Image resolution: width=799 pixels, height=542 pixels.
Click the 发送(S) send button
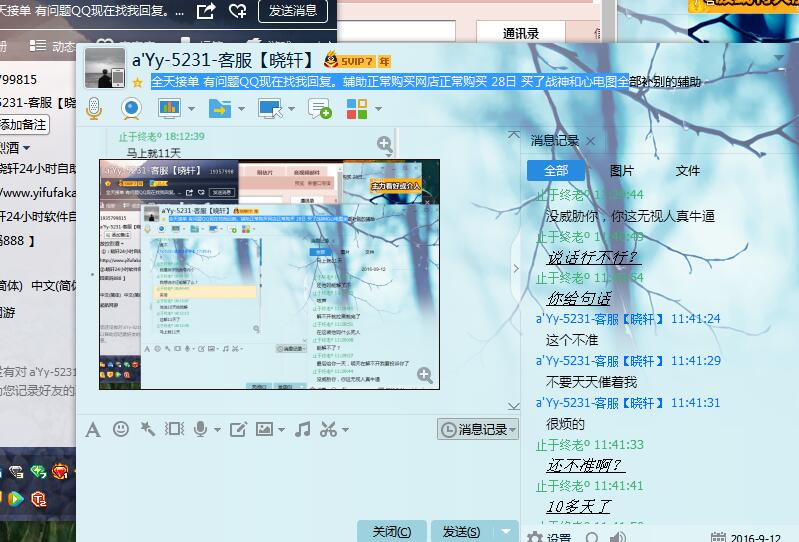(x=461, y=532)
